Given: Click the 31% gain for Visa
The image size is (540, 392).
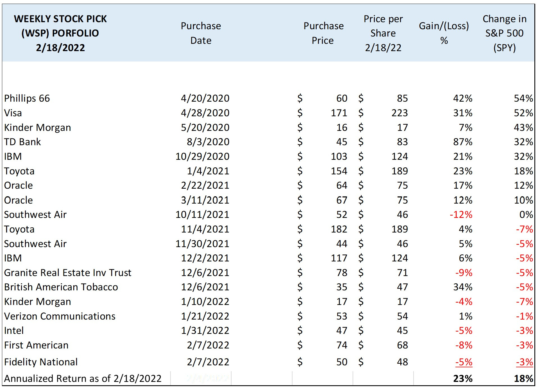Looking at the screenshot, I should pos(463,113).
